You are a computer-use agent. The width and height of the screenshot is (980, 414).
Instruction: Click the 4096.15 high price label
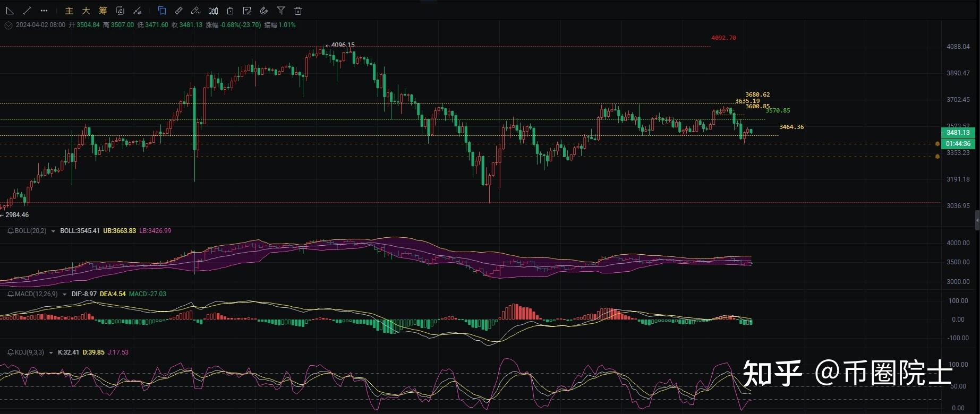click(343, 45)
